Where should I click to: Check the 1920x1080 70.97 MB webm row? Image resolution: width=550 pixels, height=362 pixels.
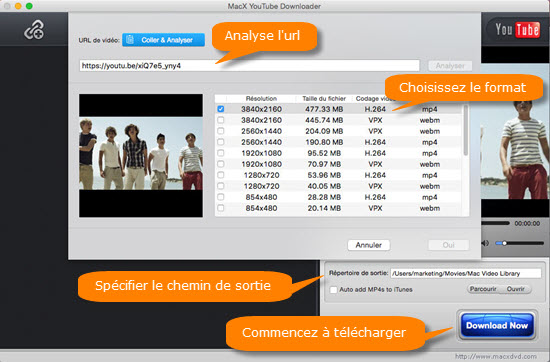tap(221, 164)
